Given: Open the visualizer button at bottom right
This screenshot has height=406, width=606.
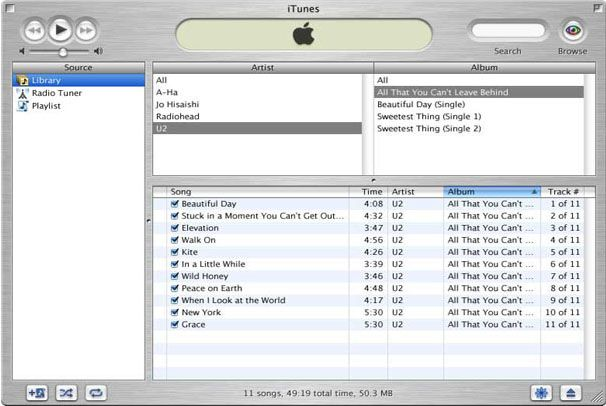Looking at the screenshot, I should click(541, 393).
